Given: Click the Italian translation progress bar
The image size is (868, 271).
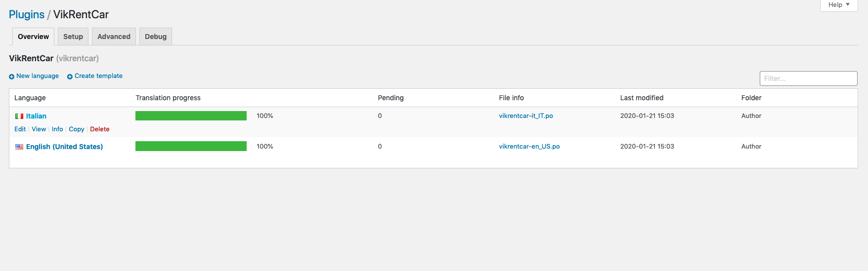Looking at the screenshot, I should click(x=191, y=116).
